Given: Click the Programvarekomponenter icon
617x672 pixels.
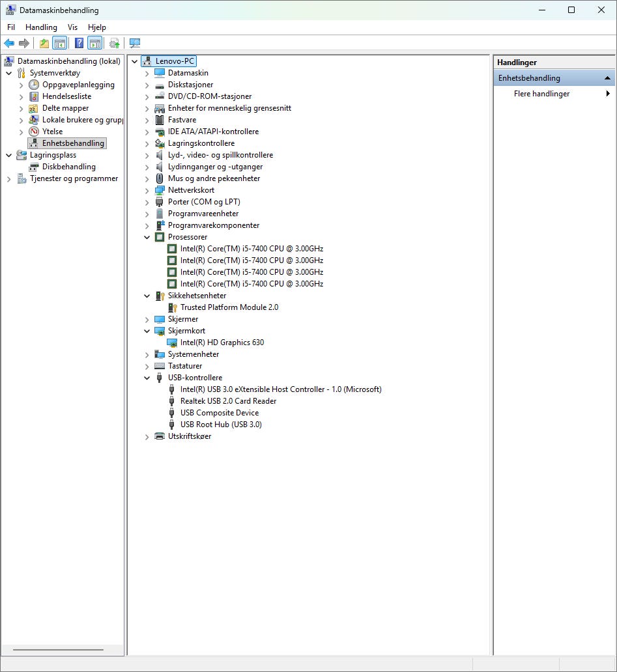Looking at the screenshot, I should 160,225.
